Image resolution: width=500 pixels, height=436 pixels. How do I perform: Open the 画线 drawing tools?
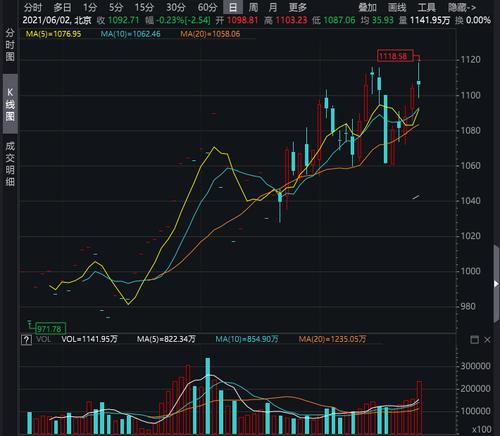(397, 7)
